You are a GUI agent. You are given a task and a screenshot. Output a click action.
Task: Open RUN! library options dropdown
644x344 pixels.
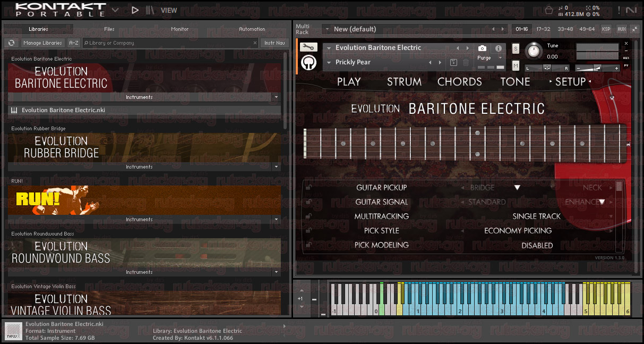(x=276, y=220)
